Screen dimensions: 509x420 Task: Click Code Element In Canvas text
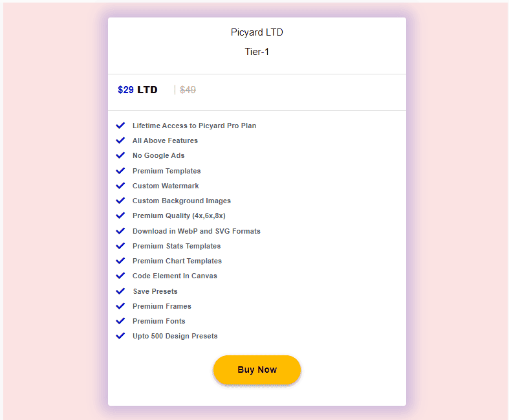175,276
